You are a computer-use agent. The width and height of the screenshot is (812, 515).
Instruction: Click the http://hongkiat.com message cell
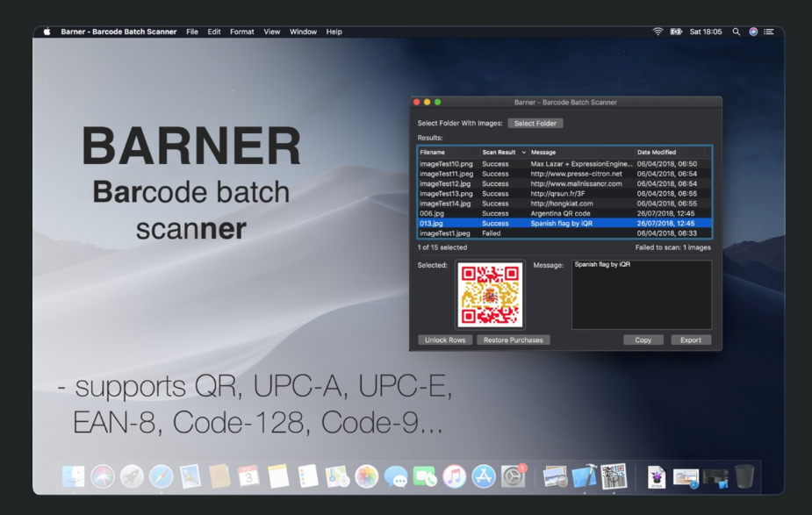coord(562,204)
